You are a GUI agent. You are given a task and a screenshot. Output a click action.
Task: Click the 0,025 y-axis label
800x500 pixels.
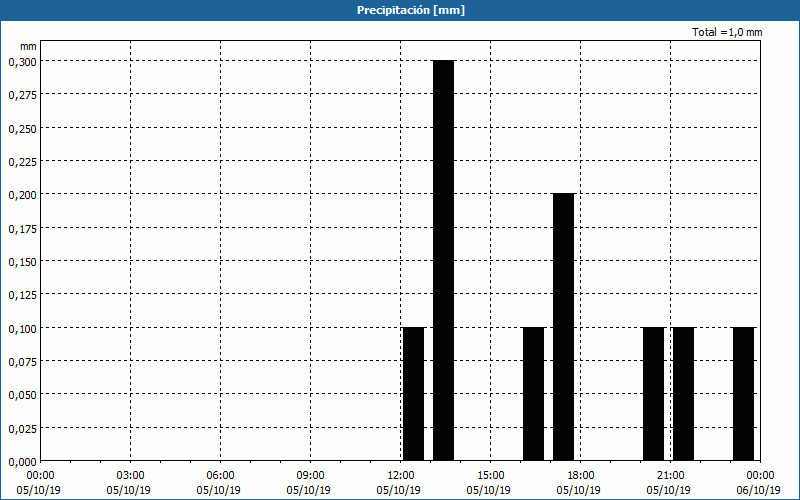click(23, 429)
